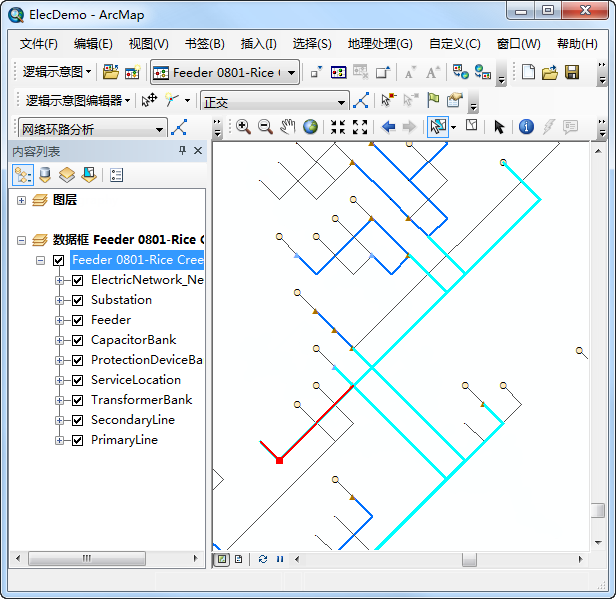616x599 pixels.
Task: Click the Save document icon
Action: (572, 72)
